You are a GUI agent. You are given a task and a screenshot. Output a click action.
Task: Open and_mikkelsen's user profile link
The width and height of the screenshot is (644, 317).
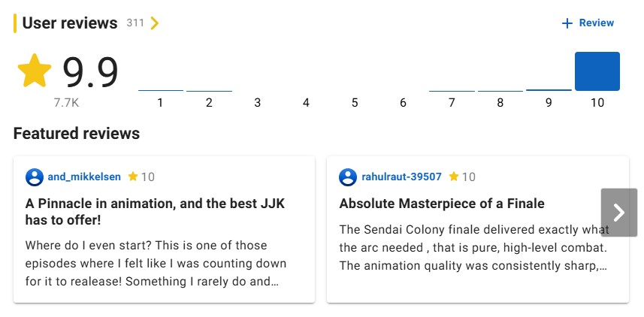coord(84,177)
